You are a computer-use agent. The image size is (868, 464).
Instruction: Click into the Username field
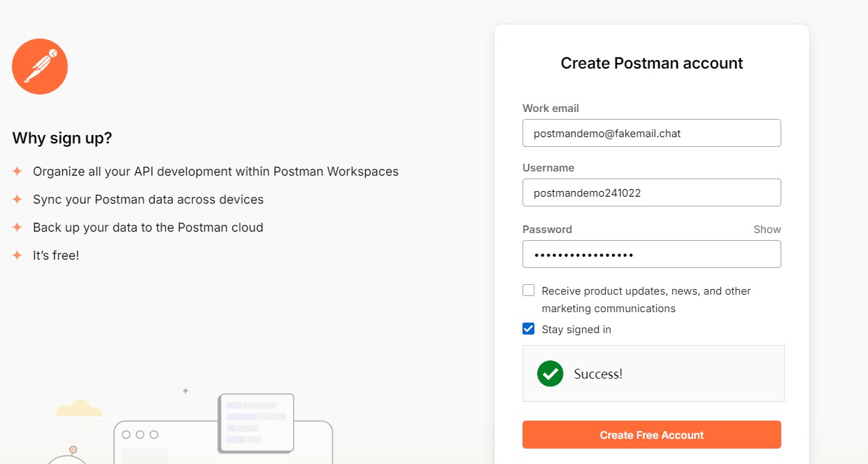coord(651,192)
